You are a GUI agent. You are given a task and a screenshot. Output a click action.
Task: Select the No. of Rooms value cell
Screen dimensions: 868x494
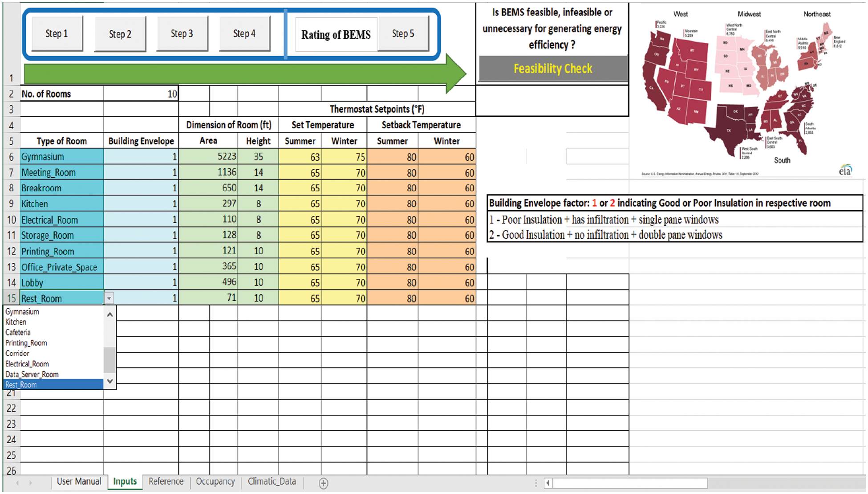[141, 94]
